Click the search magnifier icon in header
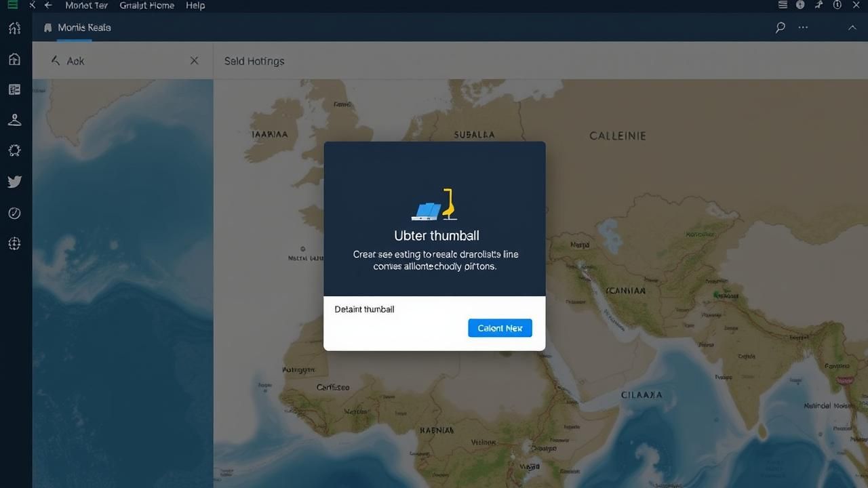 [781, 28]
